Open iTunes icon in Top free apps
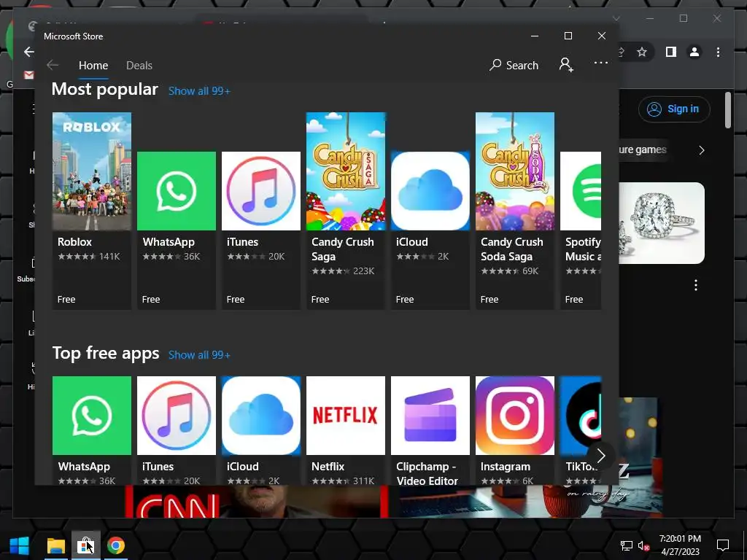 [x=177, y=415]
